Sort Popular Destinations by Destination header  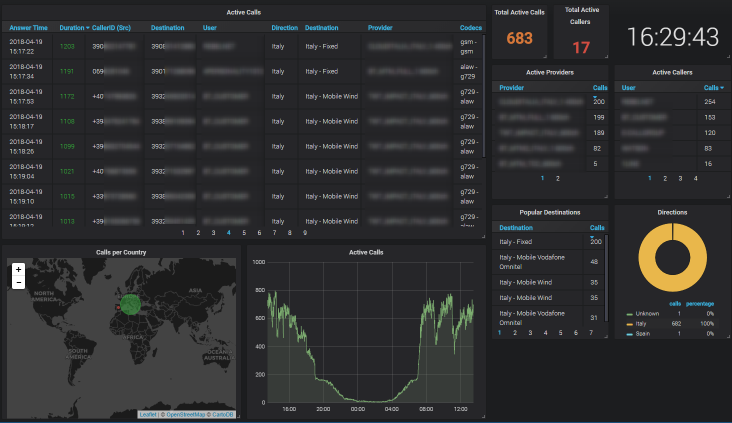pyautogui.click(x=516, y=228)
